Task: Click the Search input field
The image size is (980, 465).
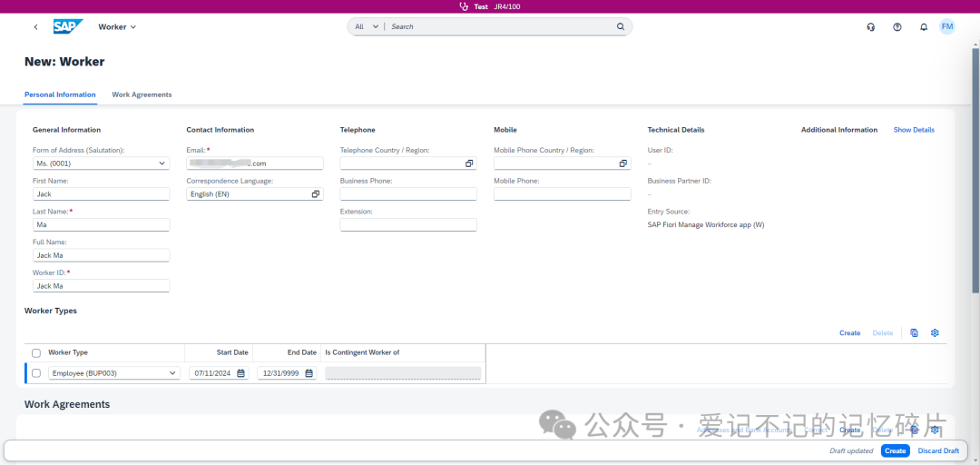Action: [500, 27]
